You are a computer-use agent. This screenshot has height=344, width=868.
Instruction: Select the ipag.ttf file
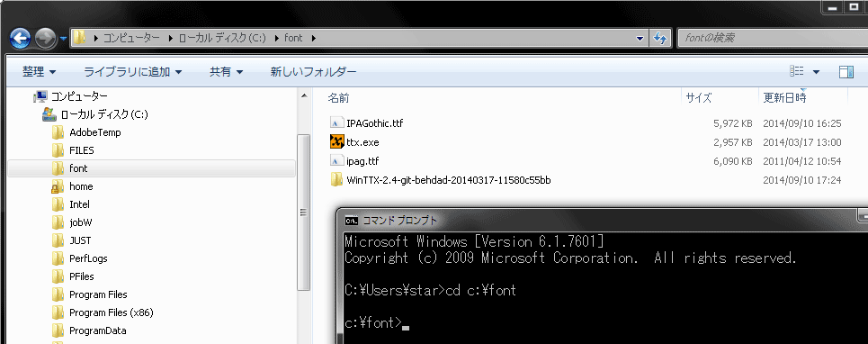(362, 161)
